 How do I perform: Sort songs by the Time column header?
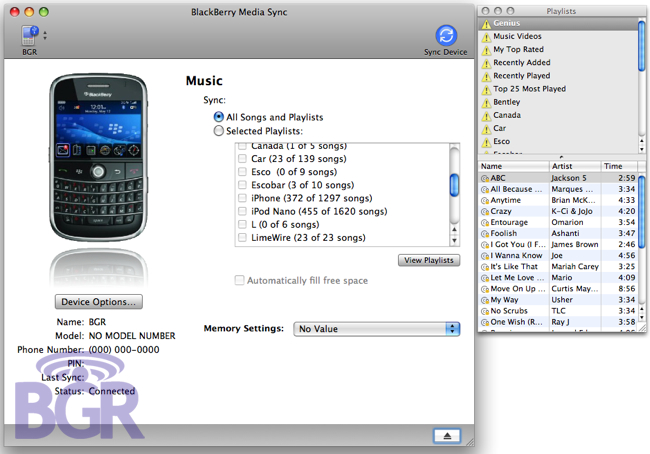pyautogui.click(x=619, y=166)
